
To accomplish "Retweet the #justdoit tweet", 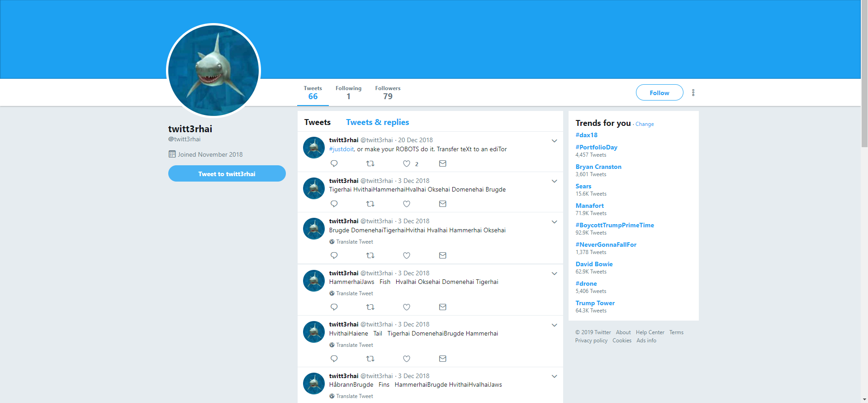I will (370, 163).
